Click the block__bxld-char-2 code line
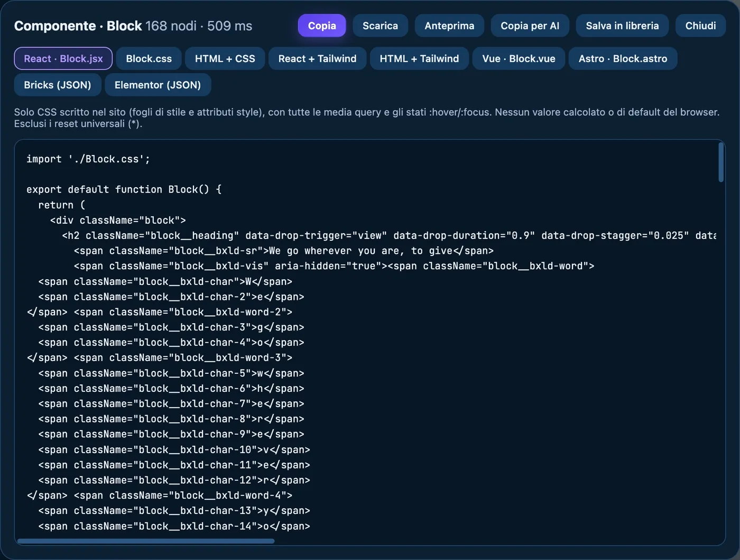740x560 pixels. pyautogui.click(x=171, y=297)
